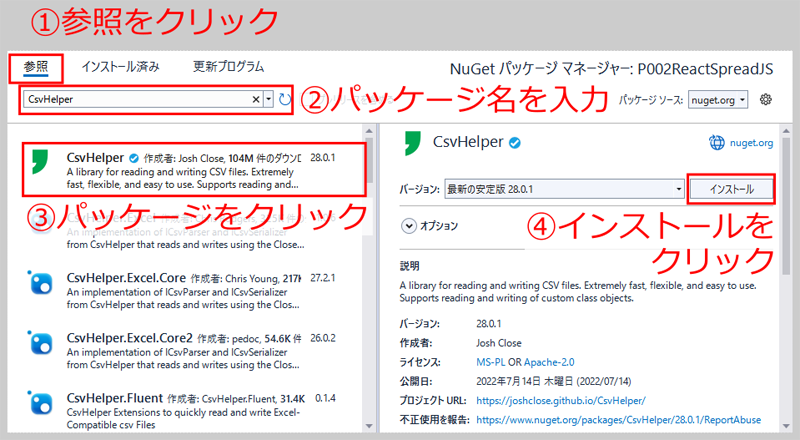Image resolution: width=800 pixels, height=440 pixels.
Task: Click version 28.0.1 in CsvHelper row
Action: click(322, 158)
